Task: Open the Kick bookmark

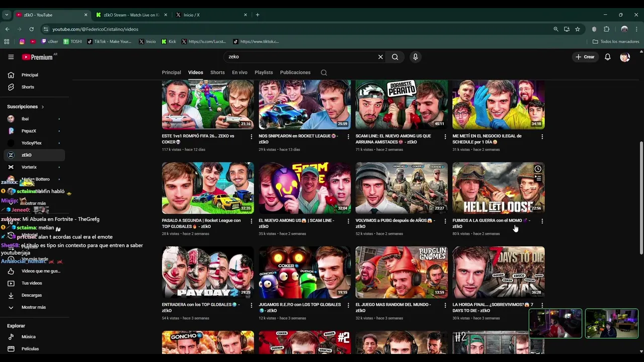Action: click(169, 42)
